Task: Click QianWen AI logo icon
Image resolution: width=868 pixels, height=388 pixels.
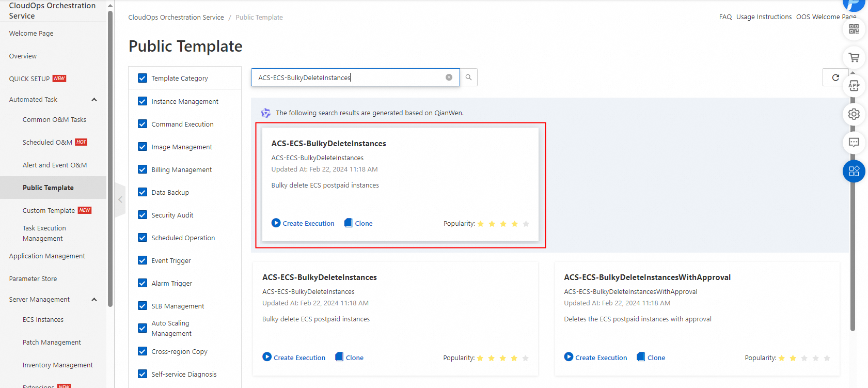Action: click(266, 113)
